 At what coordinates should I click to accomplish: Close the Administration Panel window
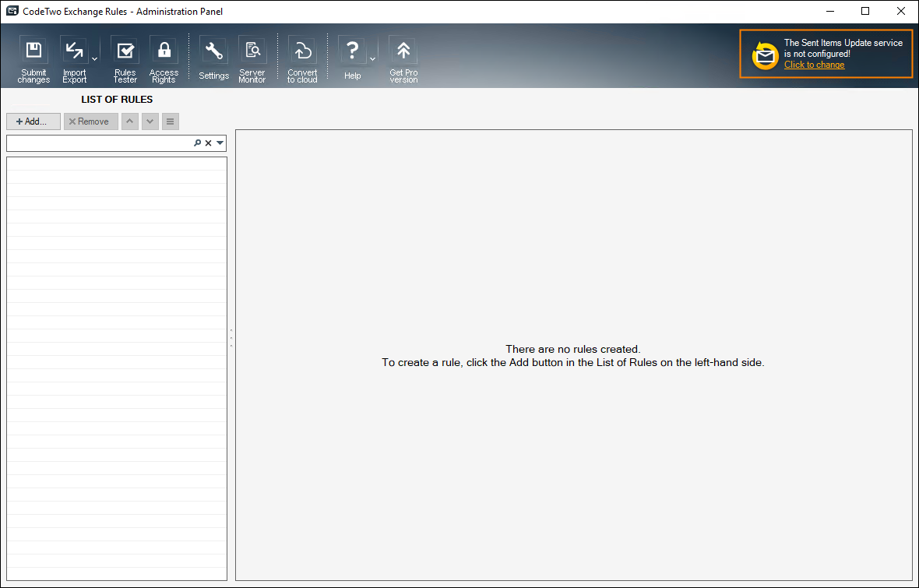[901, 11]
